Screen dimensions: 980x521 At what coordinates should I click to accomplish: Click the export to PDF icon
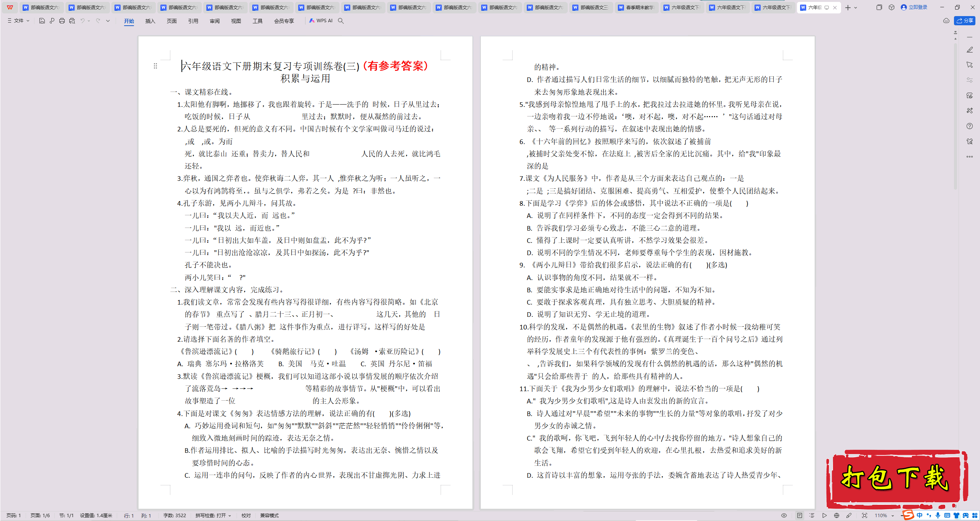(x=52, y=21)
